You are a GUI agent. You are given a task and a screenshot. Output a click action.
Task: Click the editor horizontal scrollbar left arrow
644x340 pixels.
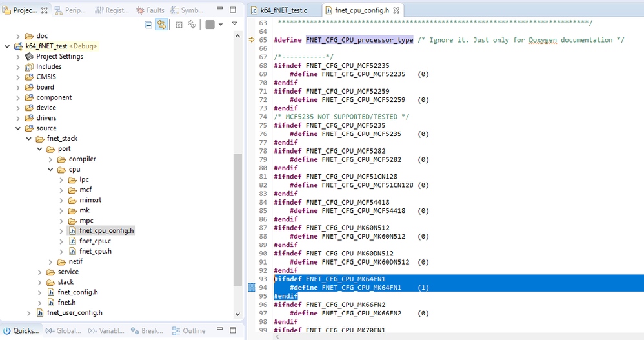pyautogui.click(x=277, y=337)
